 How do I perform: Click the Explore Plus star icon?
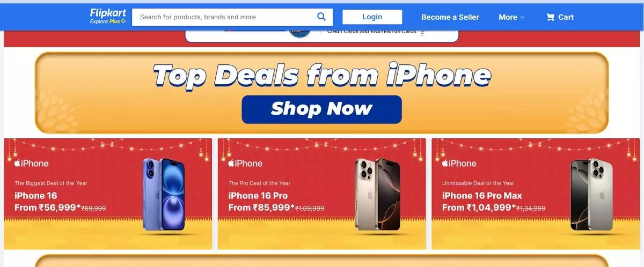click(x=123, y=21)
